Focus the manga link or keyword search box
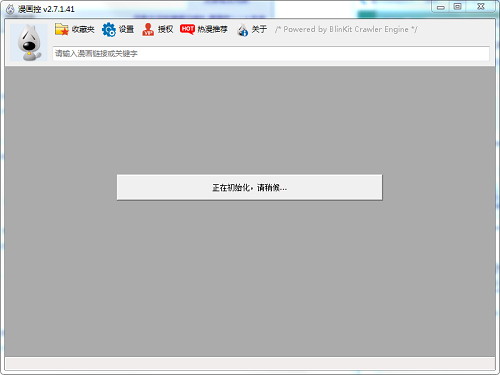The image size is (500, 375). pos(271,54)
